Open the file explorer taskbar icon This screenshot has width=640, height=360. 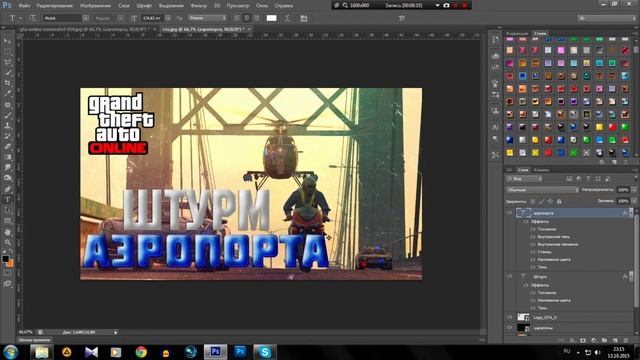coord(42,352)
